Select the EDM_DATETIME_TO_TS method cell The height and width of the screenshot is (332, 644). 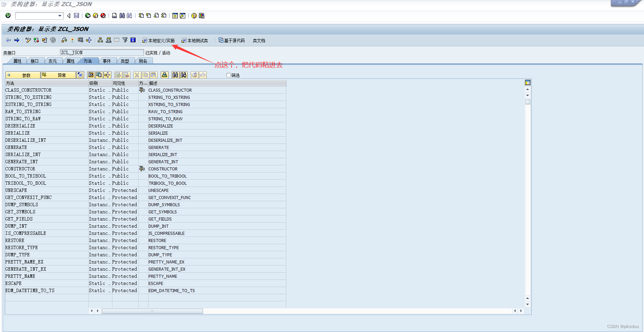click(47, 290)
